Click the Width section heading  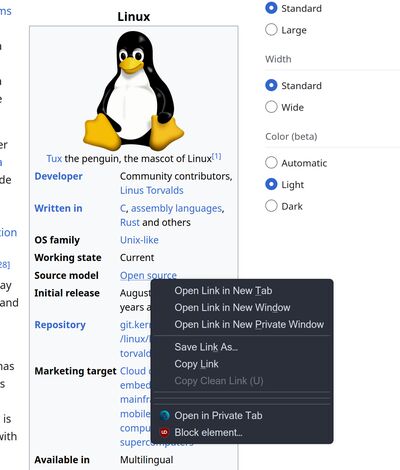(278, 59)
